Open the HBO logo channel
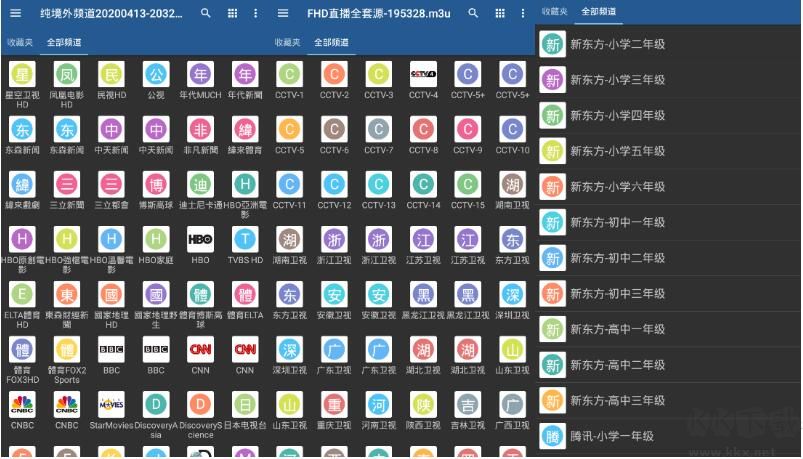Screen dimensions: 803x459 (x=201, y=245)
